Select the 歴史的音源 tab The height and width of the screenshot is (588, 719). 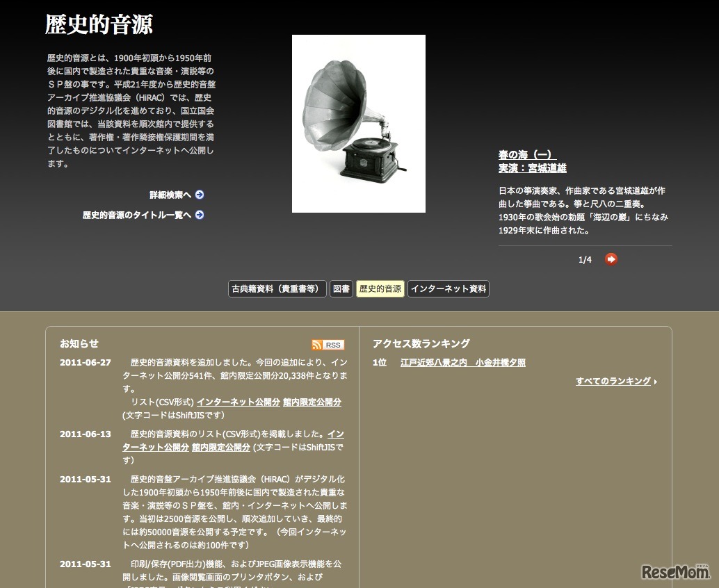(x=380, y=288)
